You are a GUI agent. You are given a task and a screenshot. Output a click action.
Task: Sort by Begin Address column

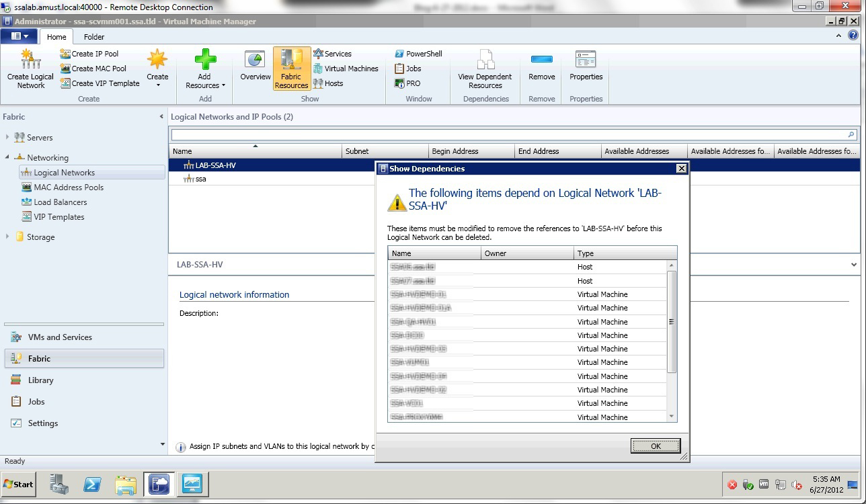471,151
